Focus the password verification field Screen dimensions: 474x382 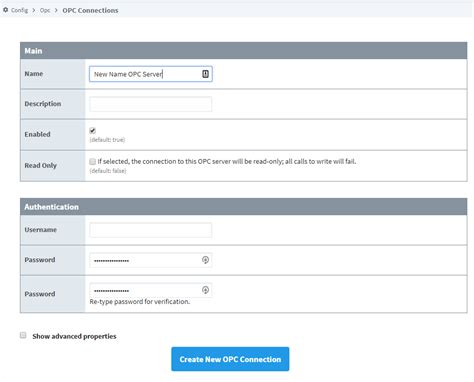(150, 290)
